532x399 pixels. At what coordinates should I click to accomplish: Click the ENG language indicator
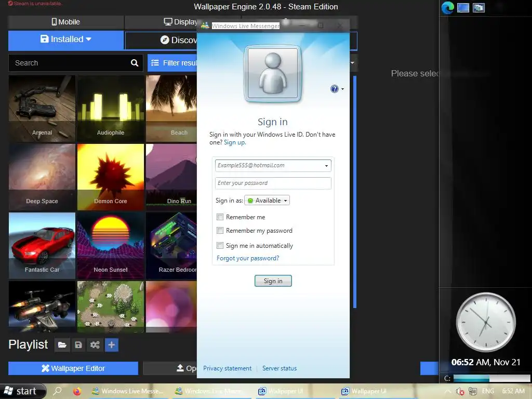point(488,391)
